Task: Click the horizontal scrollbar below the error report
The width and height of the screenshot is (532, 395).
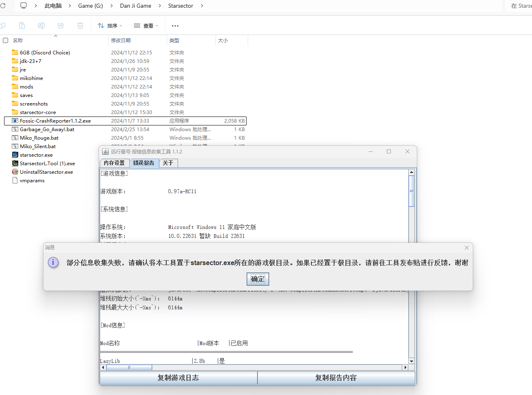Action: [129, 367]
